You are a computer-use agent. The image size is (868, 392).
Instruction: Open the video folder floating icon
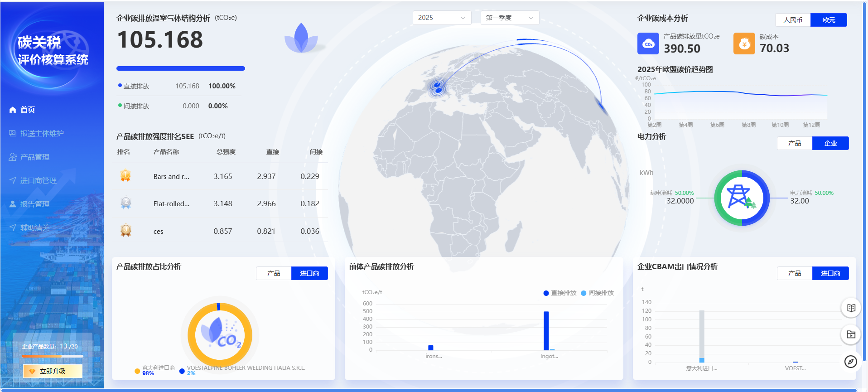pyautogui.click(x=851, y=334)
